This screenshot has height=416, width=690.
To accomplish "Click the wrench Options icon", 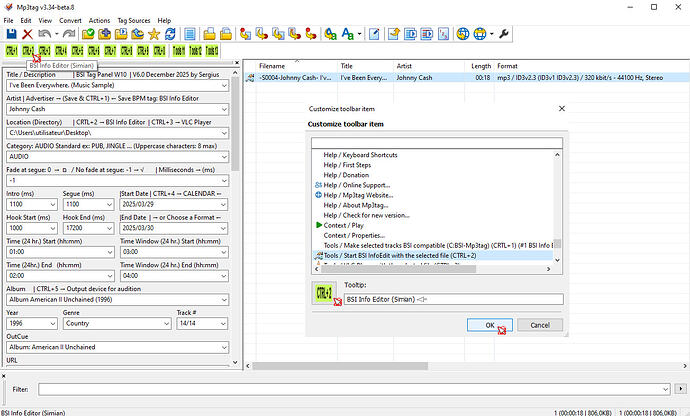I will (504, 34).
